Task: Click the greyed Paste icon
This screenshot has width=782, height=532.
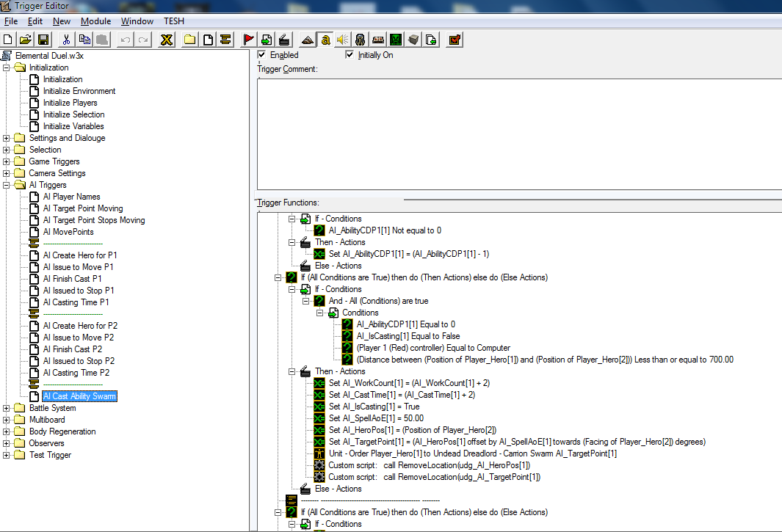Action: pyautogui.click(x=102, y=40)
